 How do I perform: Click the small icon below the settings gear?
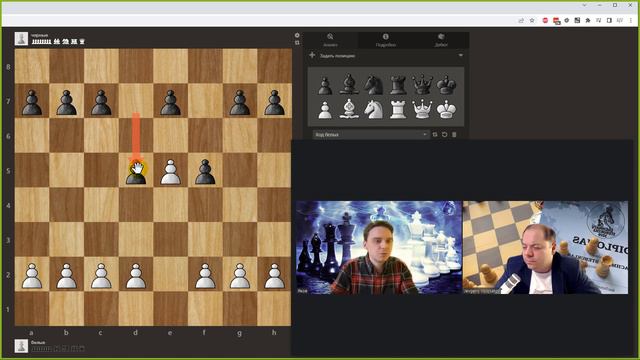(297, 43)
